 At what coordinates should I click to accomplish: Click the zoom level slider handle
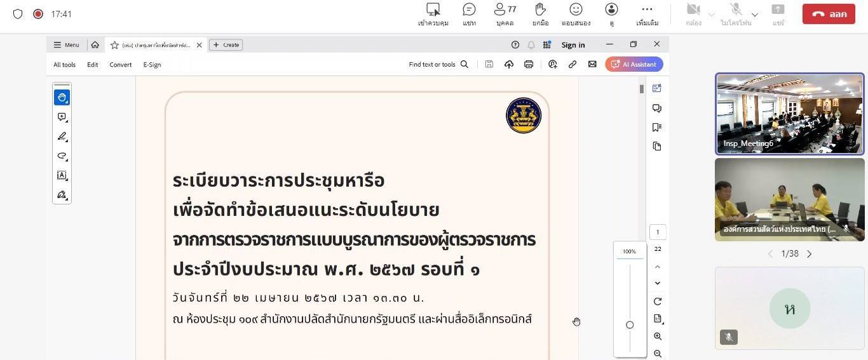tap(630, 324)
